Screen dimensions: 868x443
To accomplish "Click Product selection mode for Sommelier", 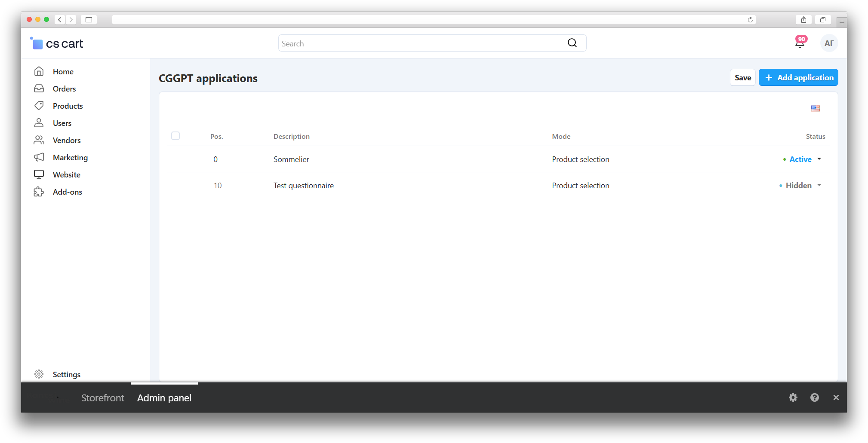I will [x=581, y=159].
